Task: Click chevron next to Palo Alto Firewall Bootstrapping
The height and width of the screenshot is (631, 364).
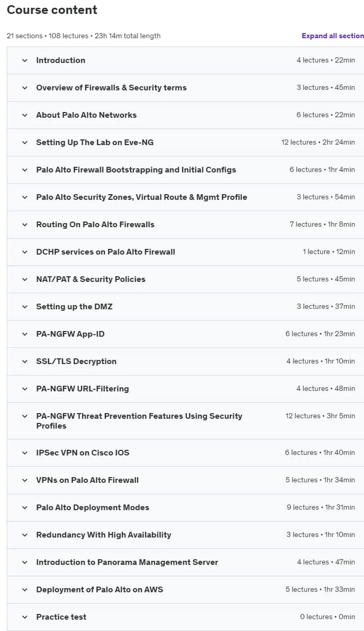Action: tap(24, 170)
